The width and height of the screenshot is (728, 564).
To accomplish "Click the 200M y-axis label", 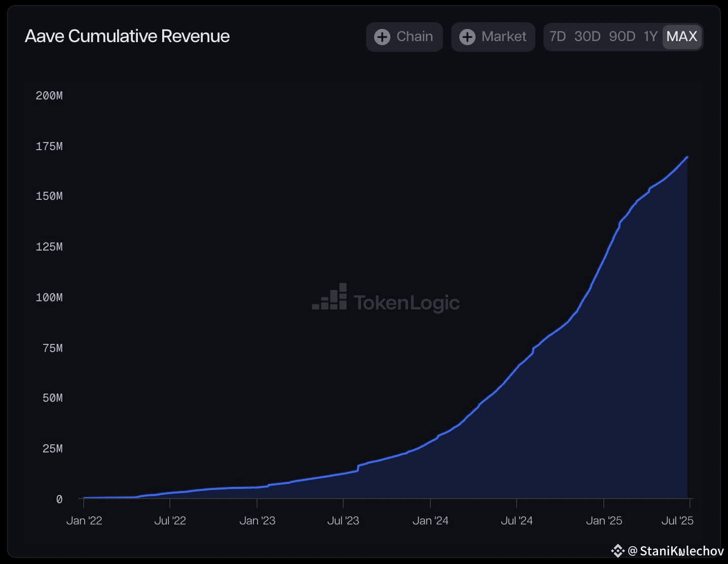I will pos(49,95).
